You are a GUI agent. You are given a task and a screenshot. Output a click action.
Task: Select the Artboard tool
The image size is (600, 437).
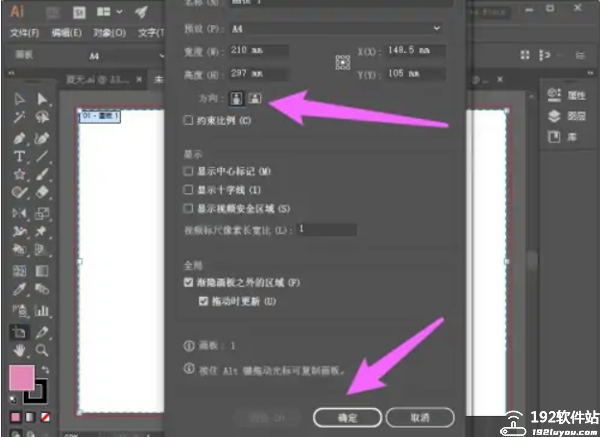coord(19,331)
